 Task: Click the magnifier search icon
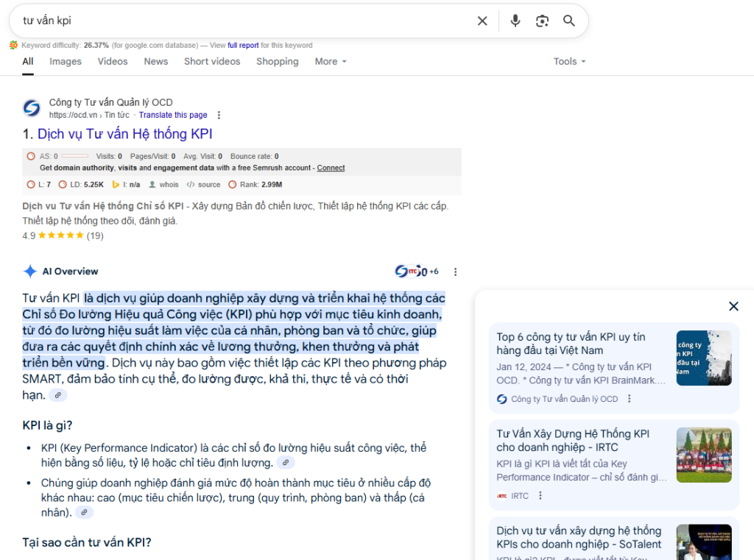tap(569, 21)
